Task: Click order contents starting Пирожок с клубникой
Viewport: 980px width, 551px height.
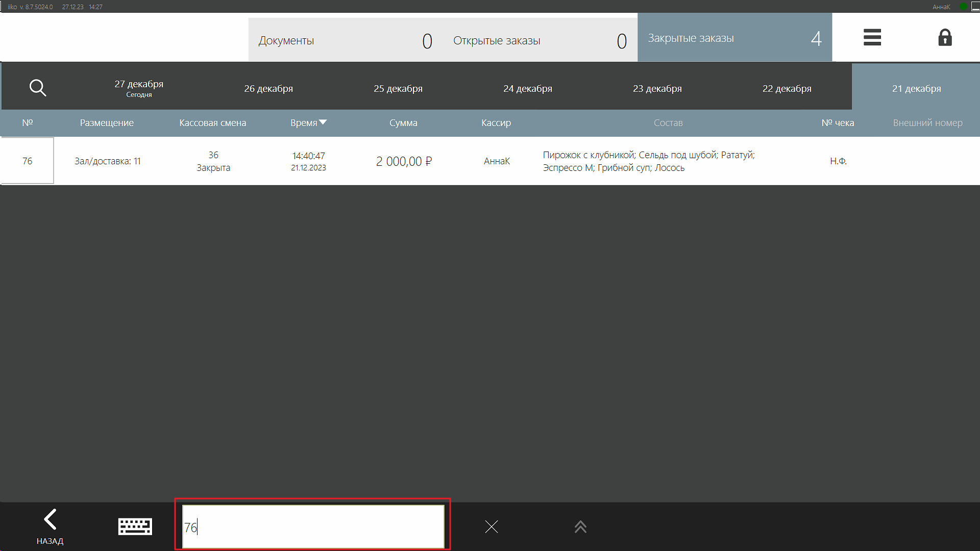Action: pyautogui.click(x=648, y=161)
